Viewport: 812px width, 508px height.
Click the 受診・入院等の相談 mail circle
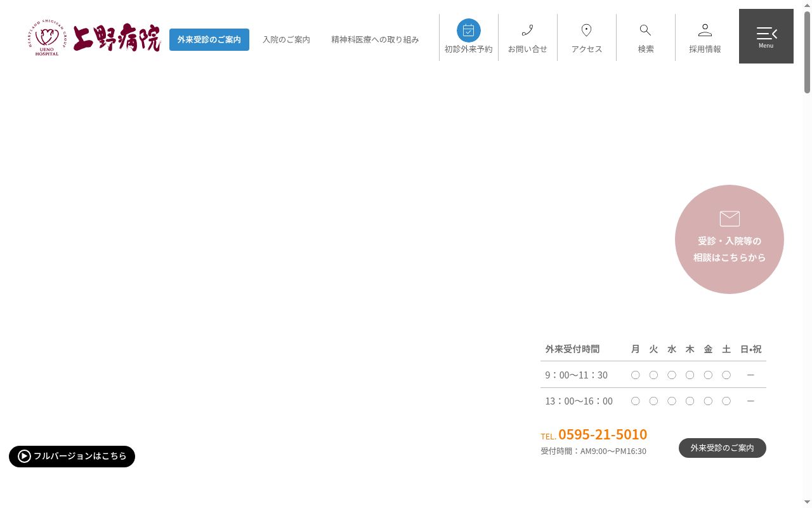730,239
